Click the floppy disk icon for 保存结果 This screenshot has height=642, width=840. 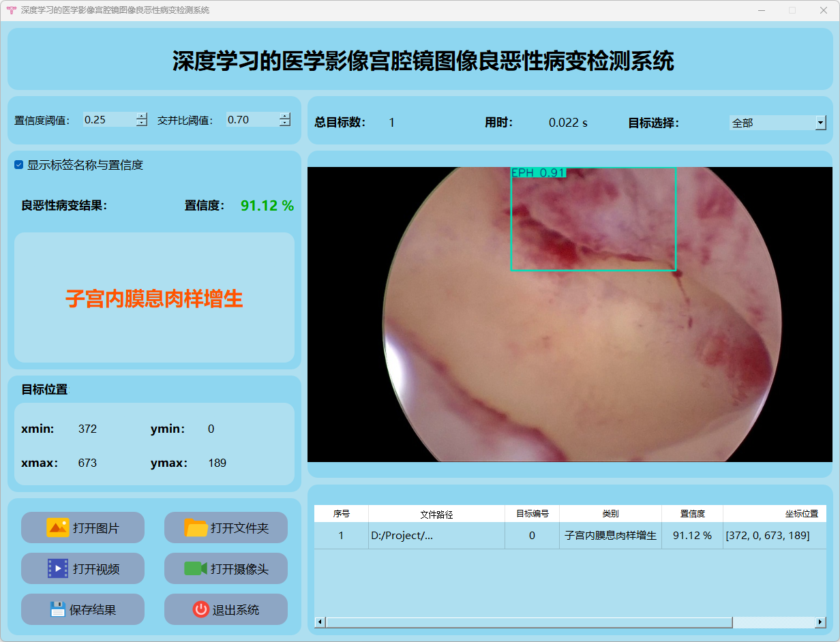pos(58,609)
